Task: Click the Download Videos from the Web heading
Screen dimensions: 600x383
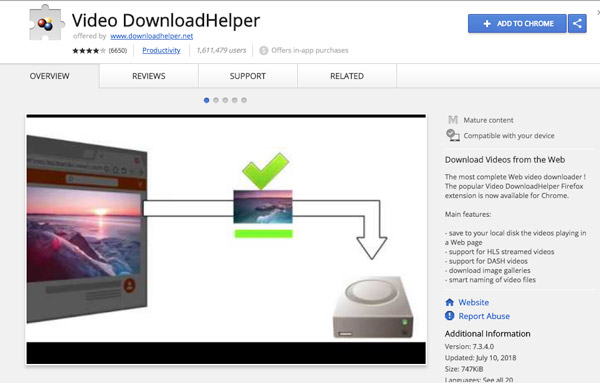Action: (505, 160)
